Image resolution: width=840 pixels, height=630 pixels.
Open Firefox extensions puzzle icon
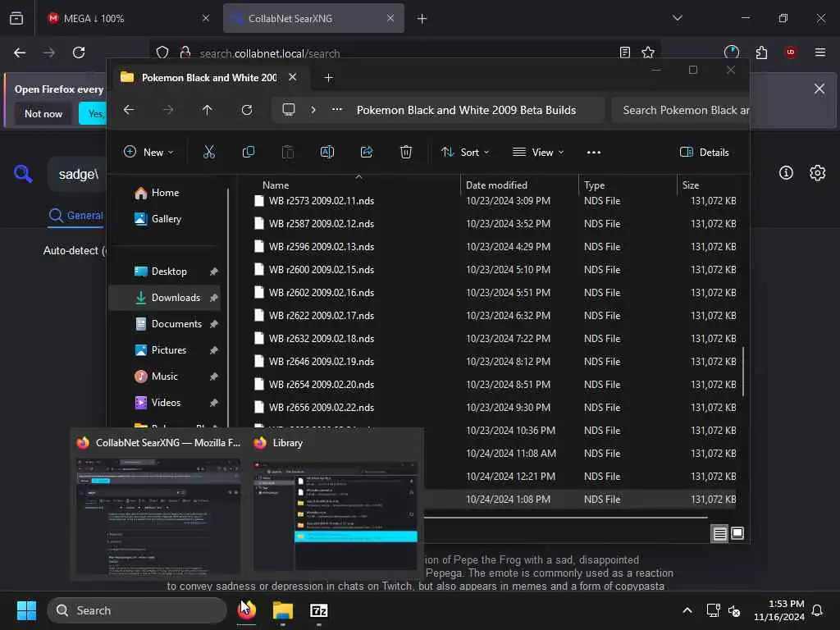(761, 52)
